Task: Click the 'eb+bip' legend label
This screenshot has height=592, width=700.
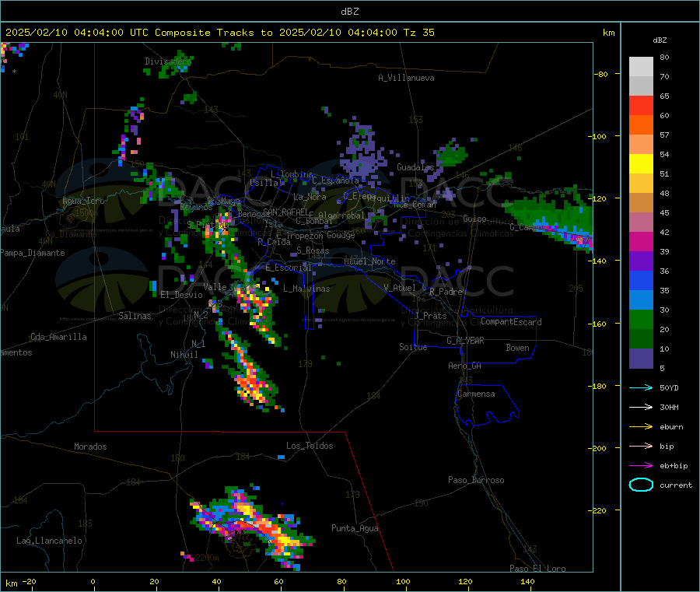Action: 674,466
